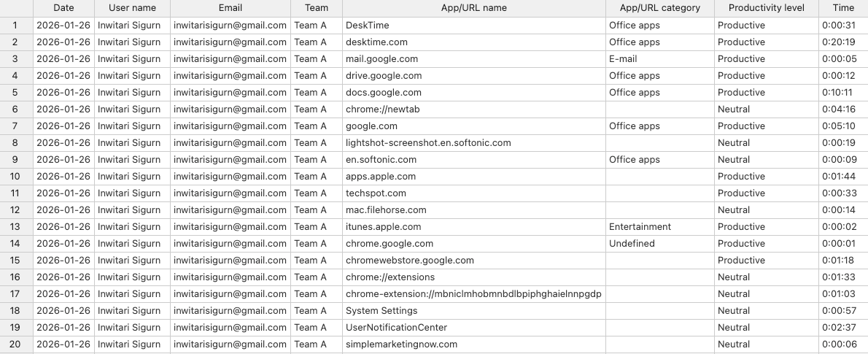
Task: Click the Neutral cell in mac.filehorse.com row
Action: pos(766,210)
